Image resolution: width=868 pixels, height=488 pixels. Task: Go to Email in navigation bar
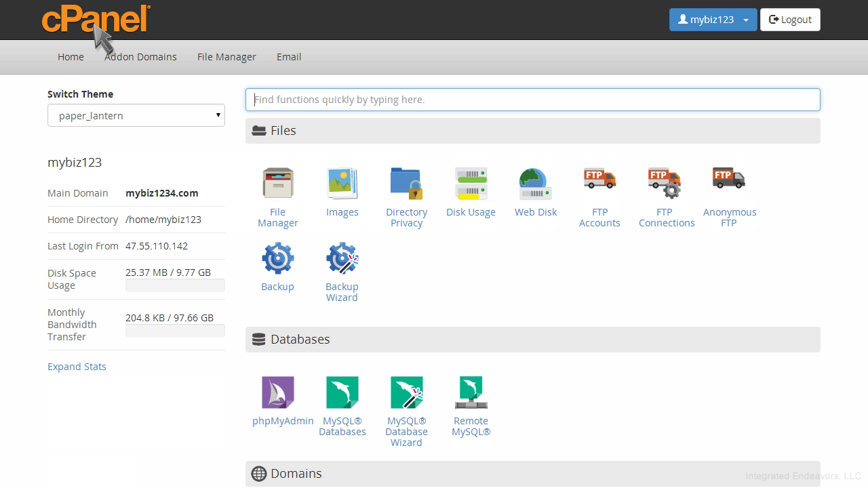point(289,57)
